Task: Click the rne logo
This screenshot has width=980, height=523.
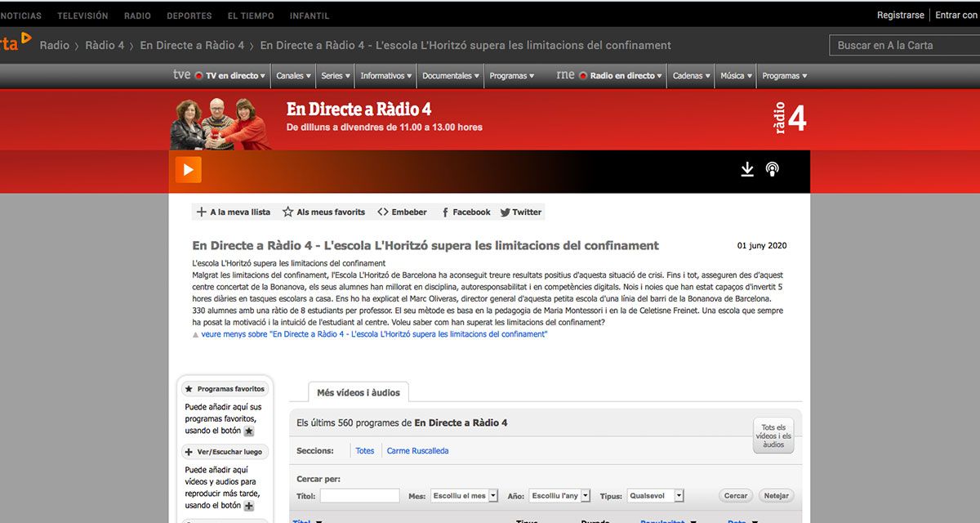Action: [565, 75]
